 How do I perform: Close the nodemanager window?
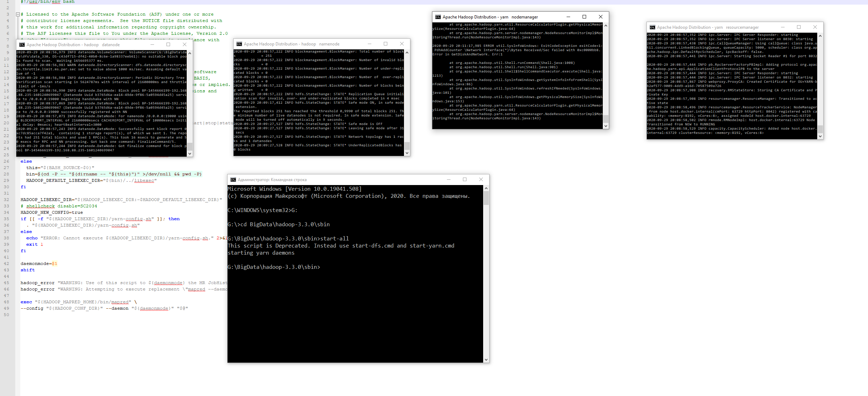pos(601,17)
